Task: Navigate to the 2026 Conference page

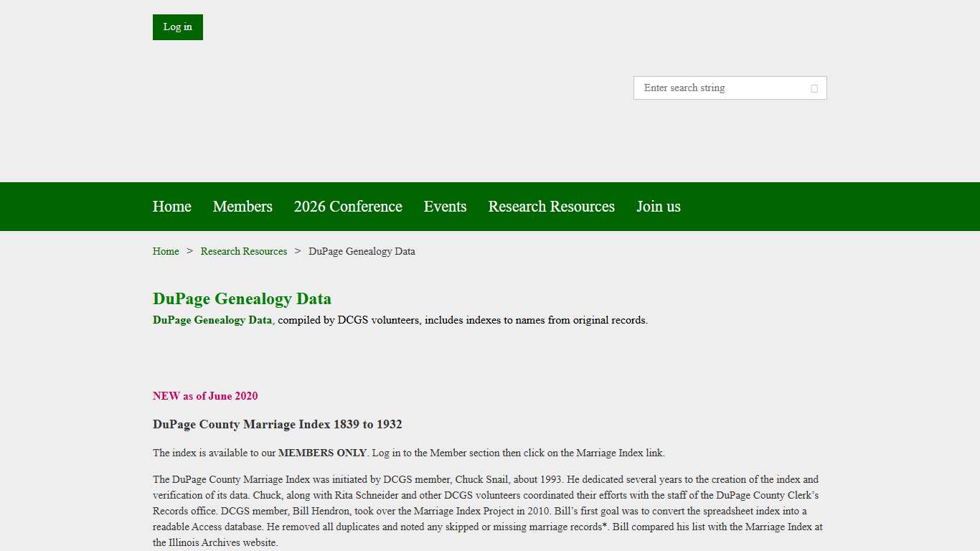Action: 347,207
